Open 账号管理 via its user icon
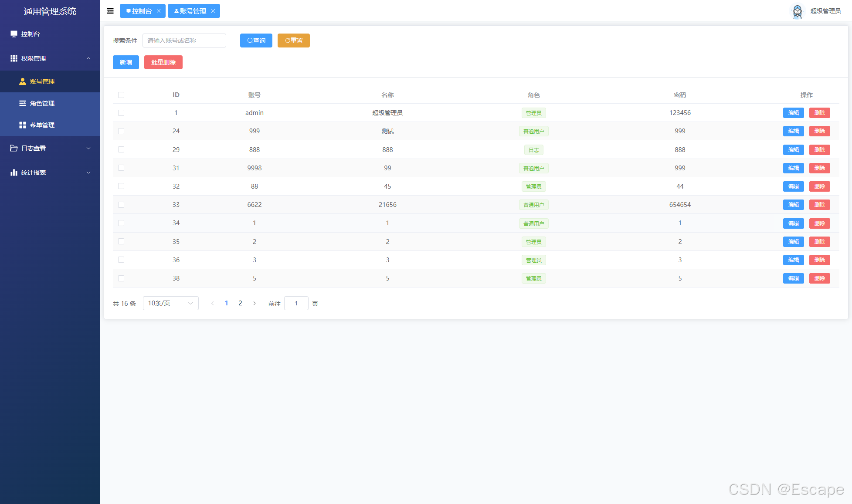 [23, 81]
